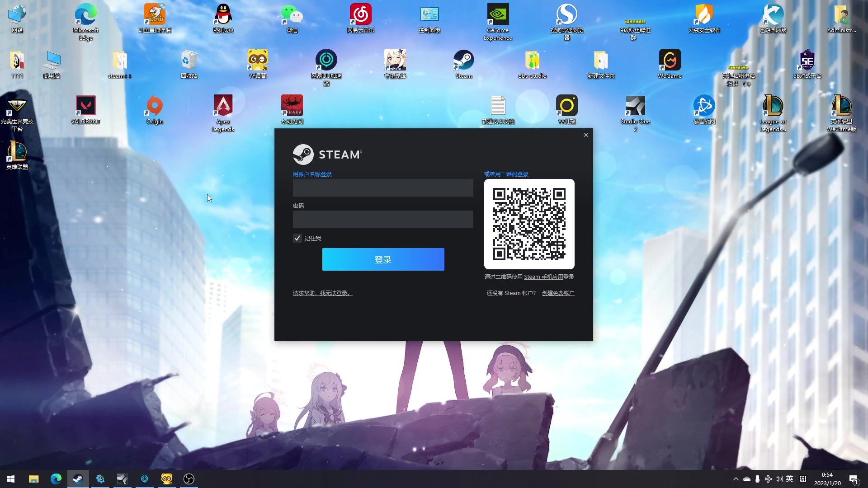Image resolution: width=868 pixels, height=488 pixels.
Task: Click the 创建免费帐户 link
Action: (558, 293)
